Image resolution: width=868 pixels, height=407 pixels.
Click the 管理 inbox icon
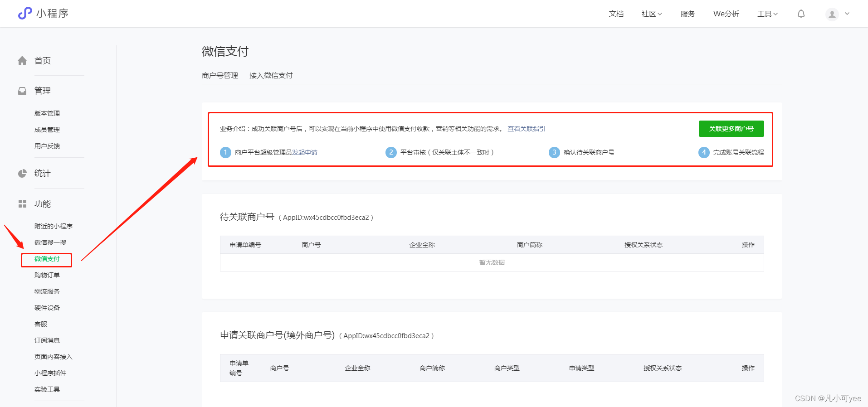pyautogui.click(x=22, y=91)
